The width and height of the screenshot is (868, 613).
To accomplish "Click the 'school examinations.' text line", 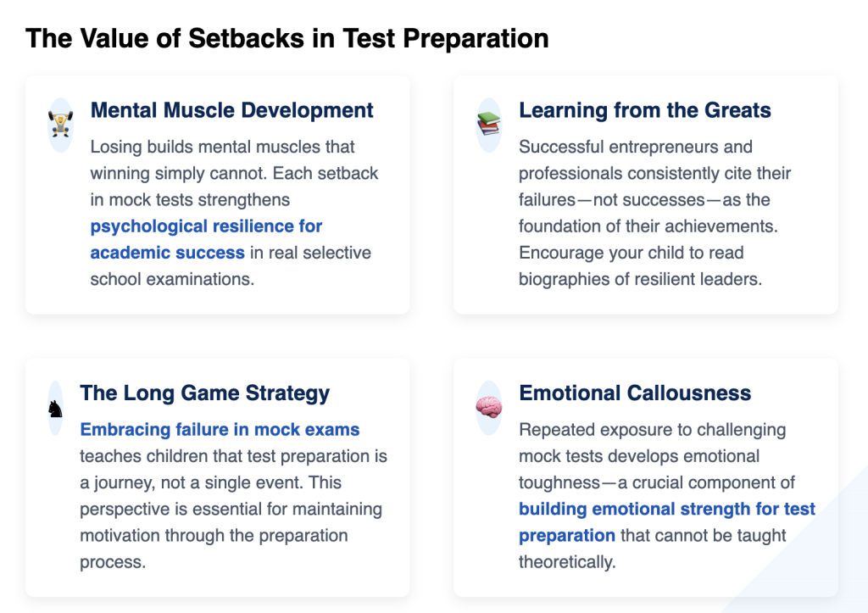I will (x=172, y=279).
